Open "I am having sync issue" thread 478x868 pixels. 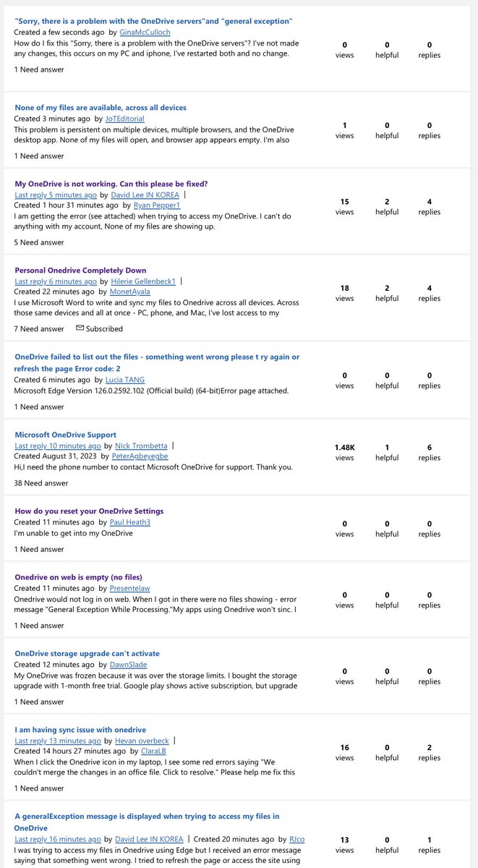pos(80,730)
